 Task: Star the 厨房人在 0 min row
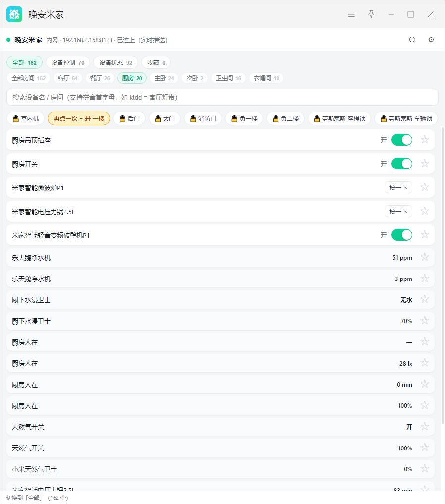(425, 384)
